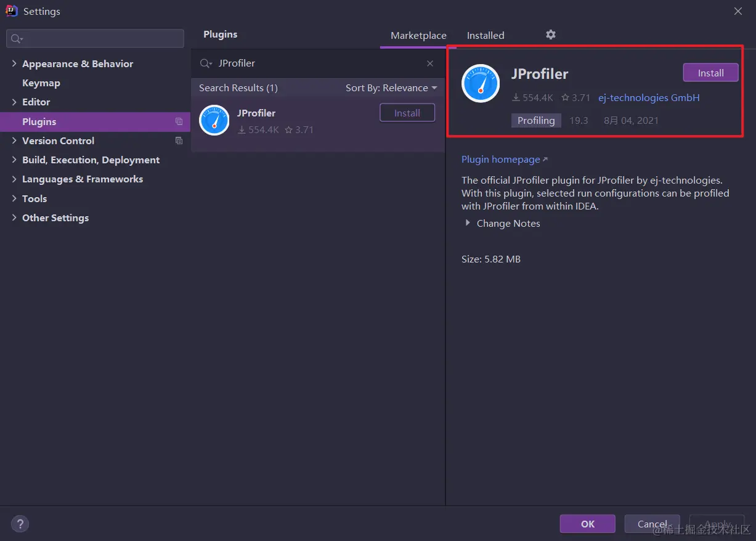
Task: Click purple Install button in details panel
Action: tap(710, 73)
